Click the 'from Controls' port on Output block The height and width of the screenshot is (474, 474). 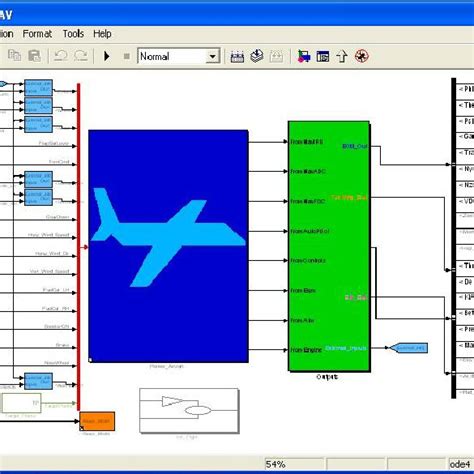(x=308, y=260)
